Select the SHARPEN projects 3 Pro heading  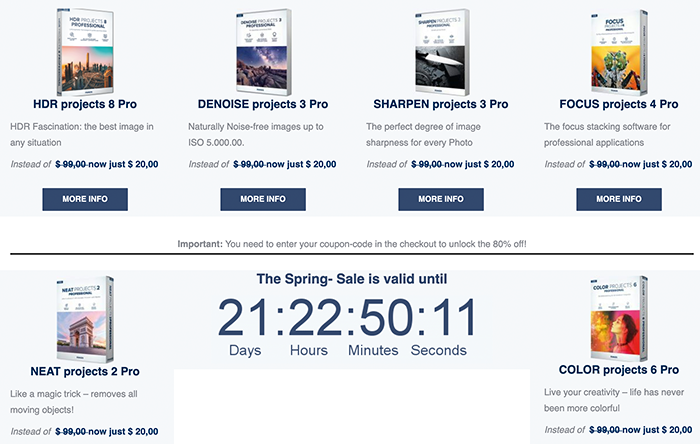tap(441, 104)
